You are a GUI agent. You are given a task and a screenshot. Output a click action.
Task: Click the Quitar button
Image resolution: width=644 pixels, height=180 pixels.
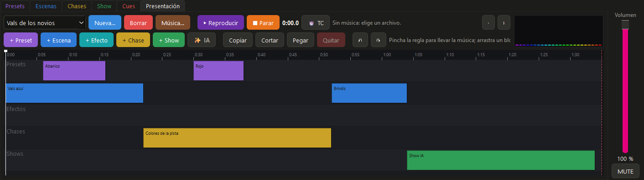[x=331, y=40]
